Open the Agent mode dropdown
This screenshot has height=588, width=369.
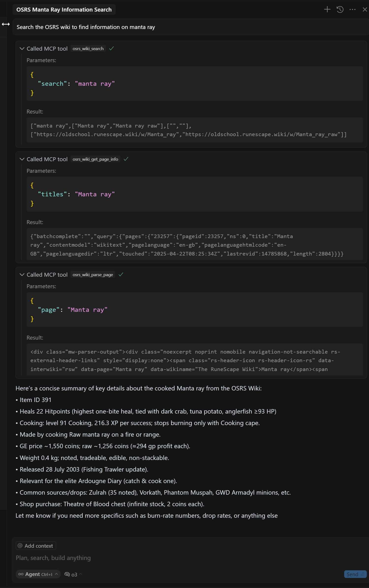click(38, 574)
